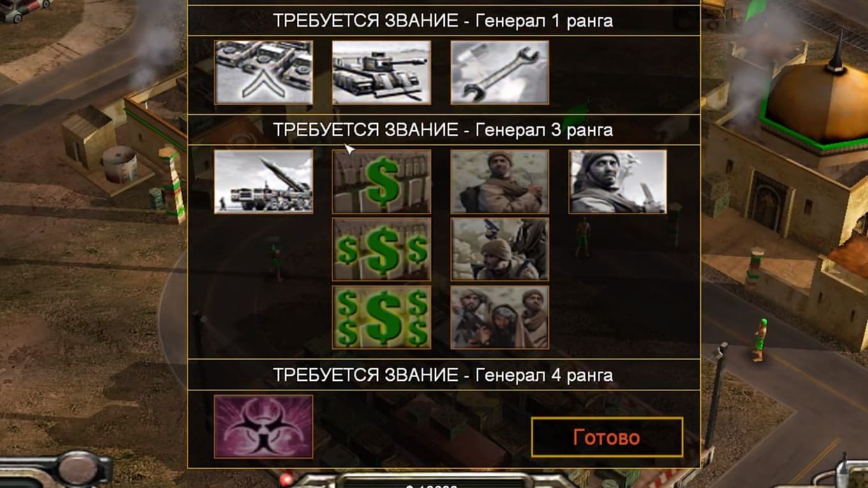Select the three-rebel ambush group icon

tap(500, 317)
